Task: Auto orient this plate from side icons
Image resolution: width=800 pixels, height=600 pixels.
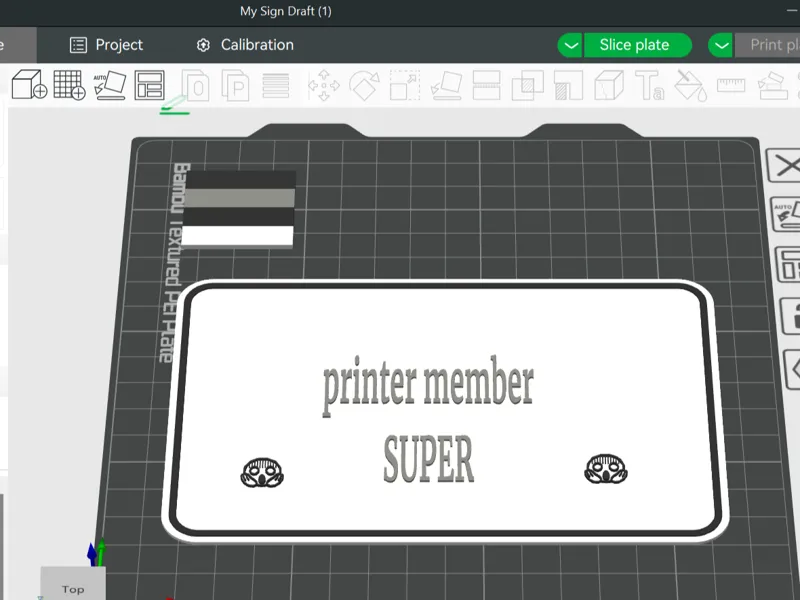Action: tap(785, 214)
